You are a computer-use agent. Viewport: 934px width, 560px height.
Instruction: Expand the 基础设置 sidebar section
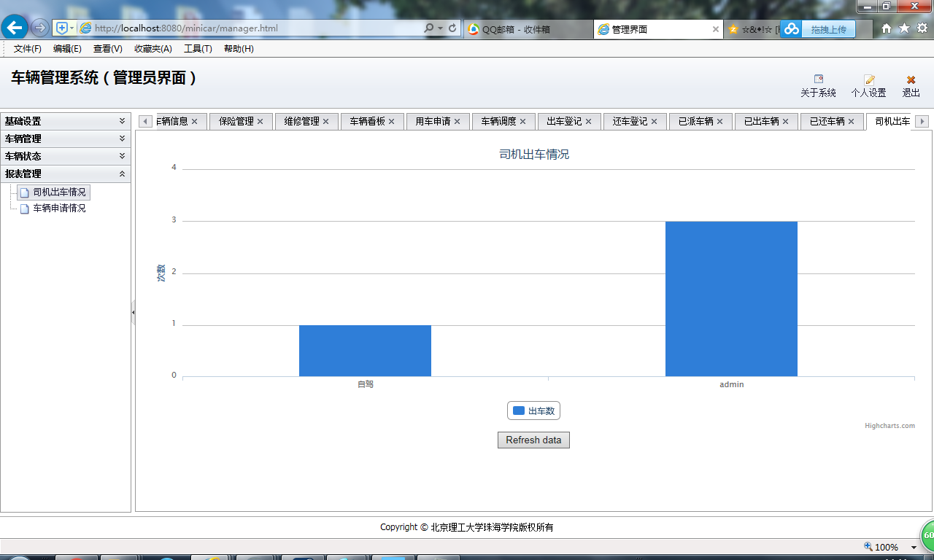coord(123,121)
